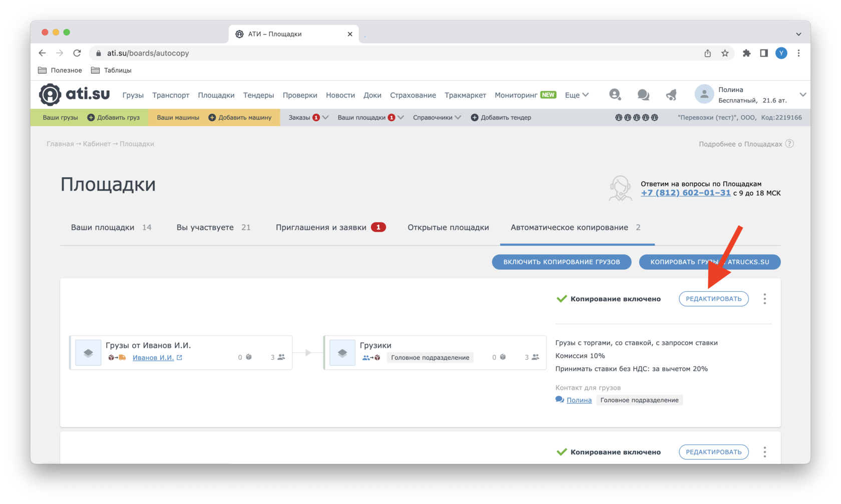Viewport: 841px width, 504px height.
Task: Switch to Открытые площадки tab
Action: coord(448,227)
